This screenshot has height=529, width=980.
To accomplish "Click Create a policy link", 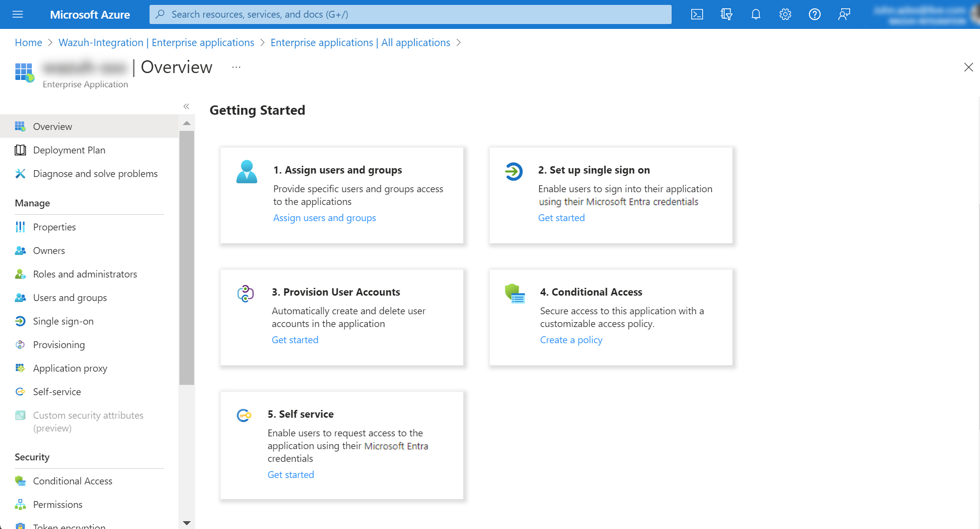I will pos(571,340).
